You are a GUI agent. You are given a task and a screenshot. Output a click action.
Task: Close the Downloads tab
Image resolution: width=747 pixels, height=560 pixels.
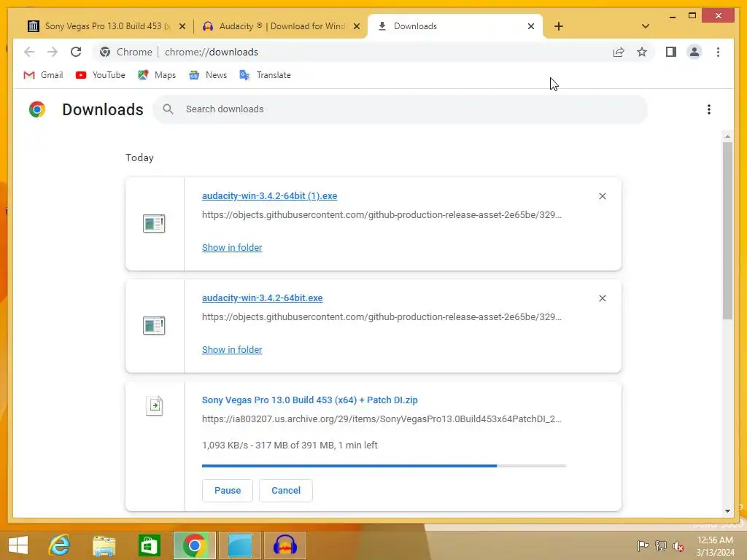point(531,26)
